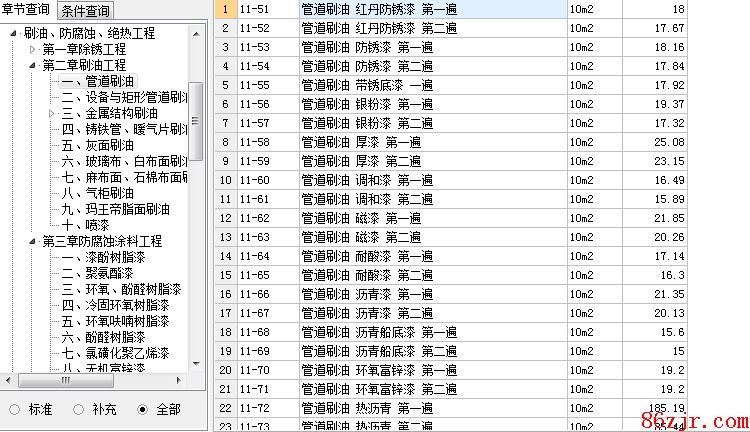
Task: Switch to the 条件查询 tab
Action: coord(85,11)
